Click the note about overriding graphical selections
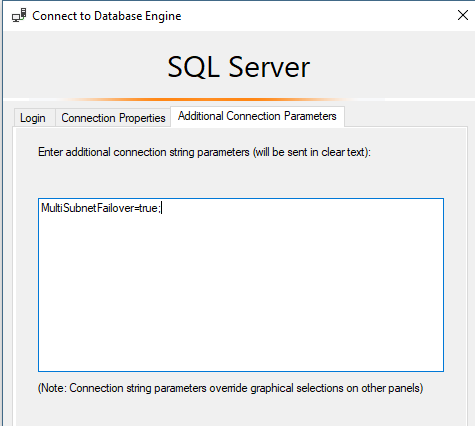This screenshot has width=475, height=426. [x=230, y=388]
